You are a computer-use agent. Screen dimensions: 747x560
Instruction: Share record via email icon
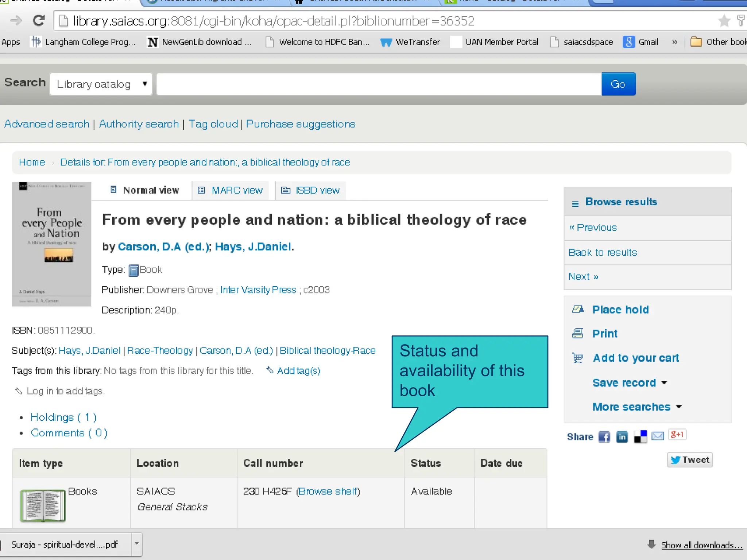click(658, 436)
